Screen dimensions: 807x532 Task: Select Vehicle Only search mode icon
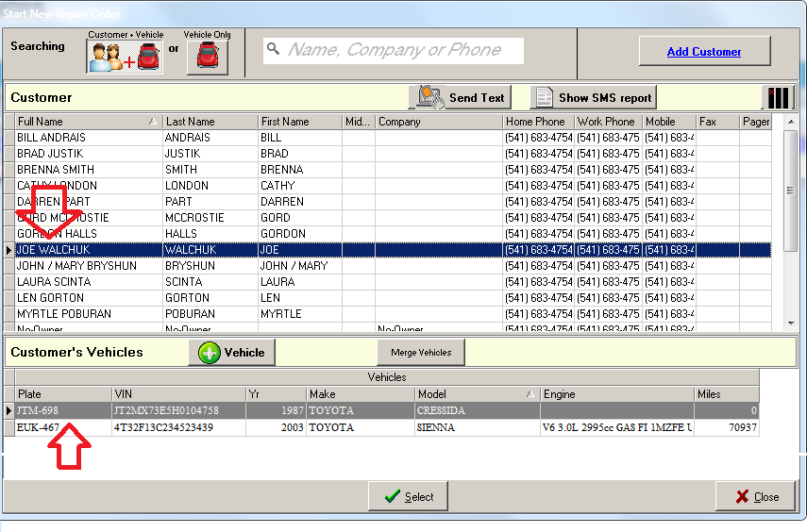207,57
